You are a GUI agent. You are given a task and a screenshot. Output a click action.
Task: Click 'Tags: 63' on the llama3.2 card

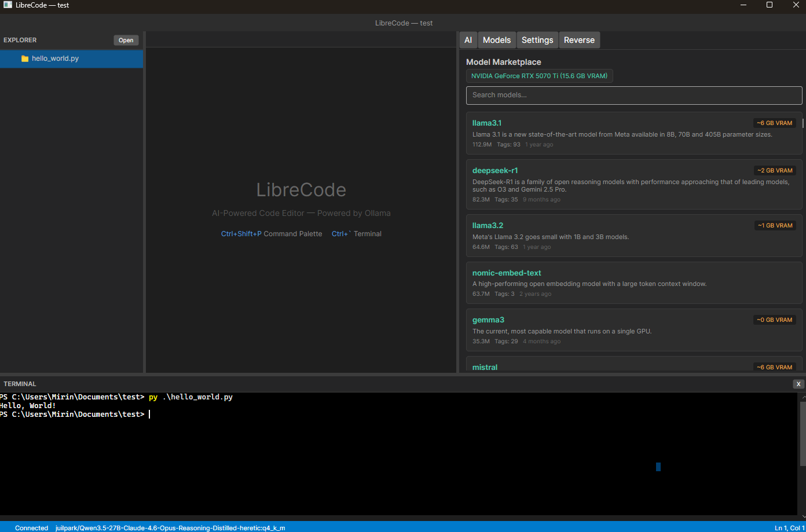(506, 247)
